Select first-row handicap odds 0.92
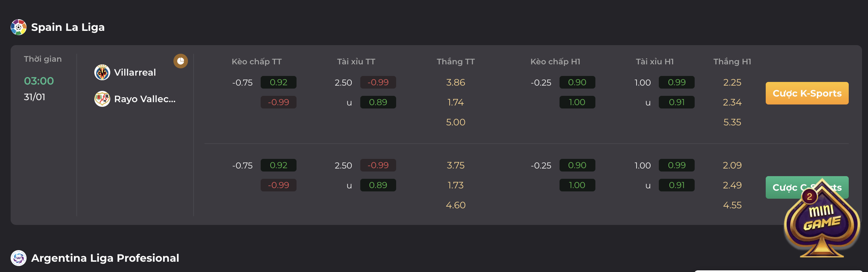Viewport: 868px width, 272px height. coord(278,83)
